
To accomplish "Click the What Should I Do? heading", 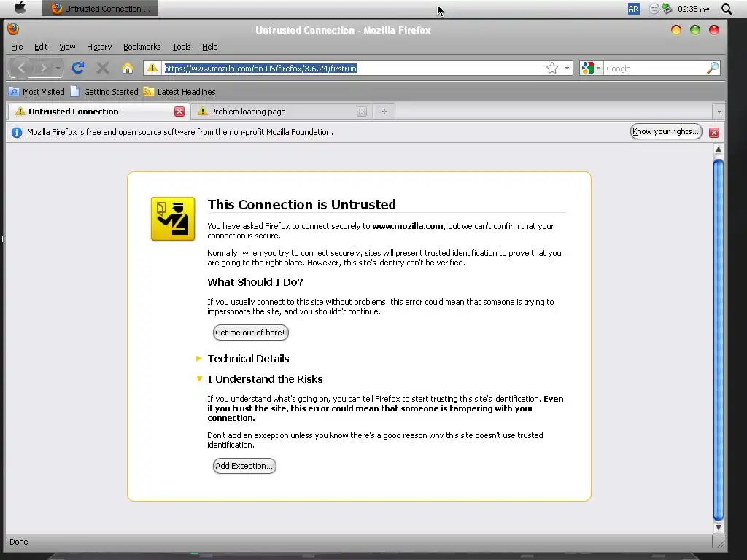I will click(x=255, y=282).
